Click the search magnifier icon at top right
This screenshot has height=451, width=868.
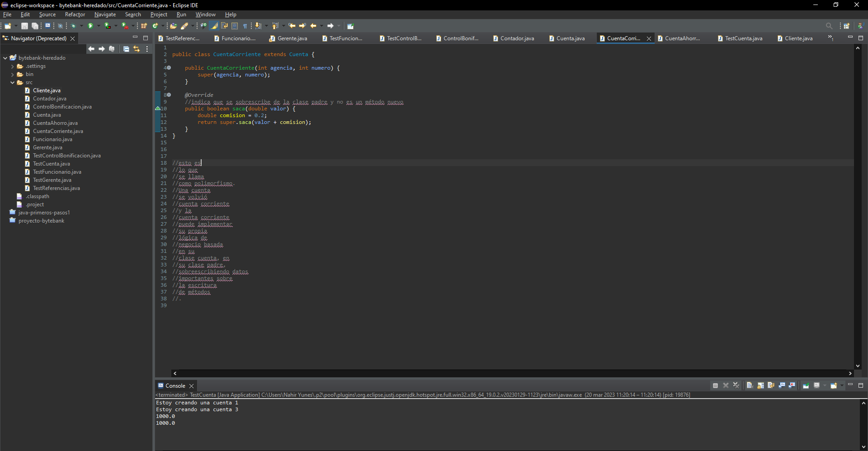[829, 26]
